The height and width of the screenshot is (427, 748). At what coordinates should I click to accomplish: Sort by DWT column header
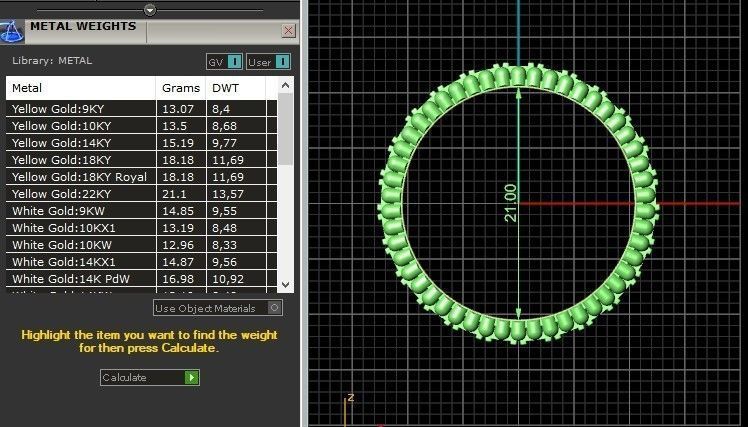tap(236, 88)
